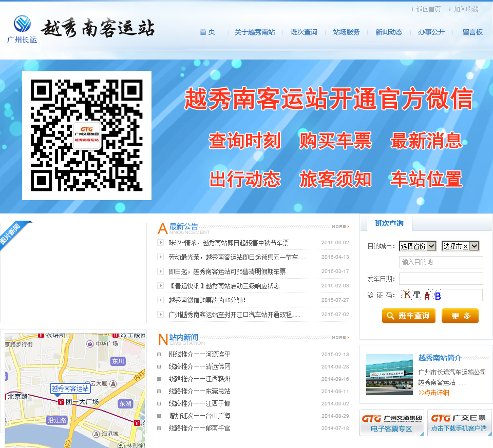Open GTG 电子客票专区 banner
493x448 pixels.
pyautogui.click(x=392, y=422)
